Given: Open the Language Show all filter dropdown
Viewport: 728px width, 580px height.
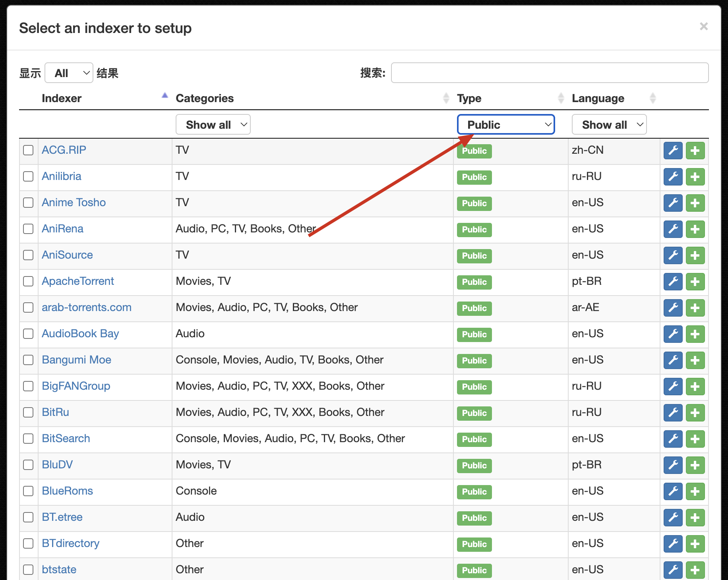Looking at the screenshot, I should tap(609, 125).
